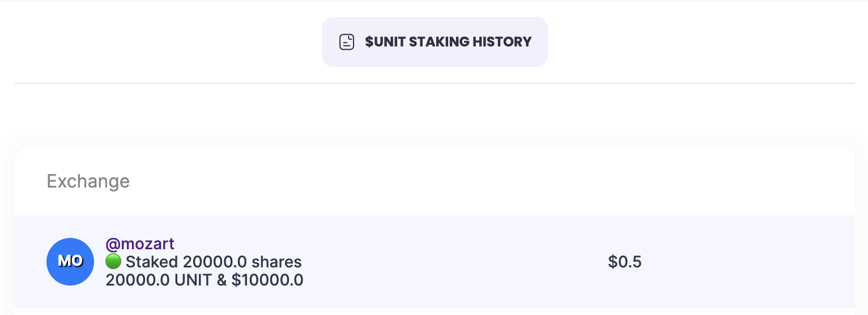The width and height of the screenshot is (868, 315).
Task: Click the $UNIT text in the top button
Action: coord(386,42)
